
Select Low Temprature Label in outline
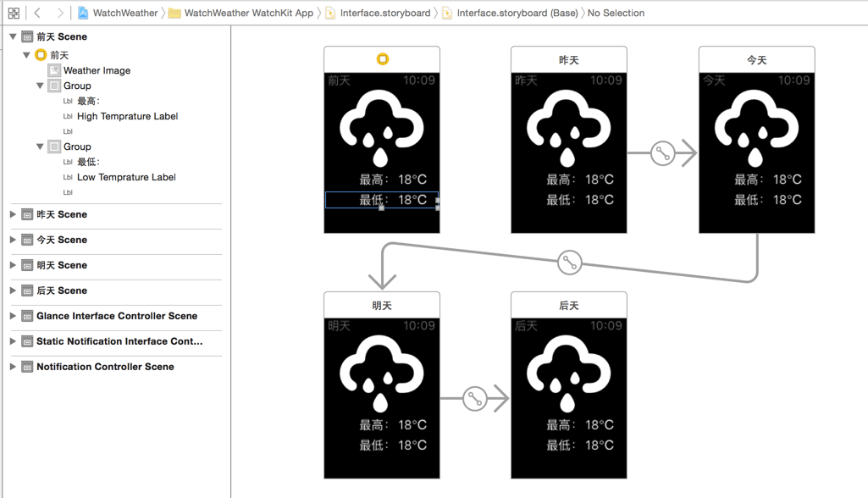126,177
